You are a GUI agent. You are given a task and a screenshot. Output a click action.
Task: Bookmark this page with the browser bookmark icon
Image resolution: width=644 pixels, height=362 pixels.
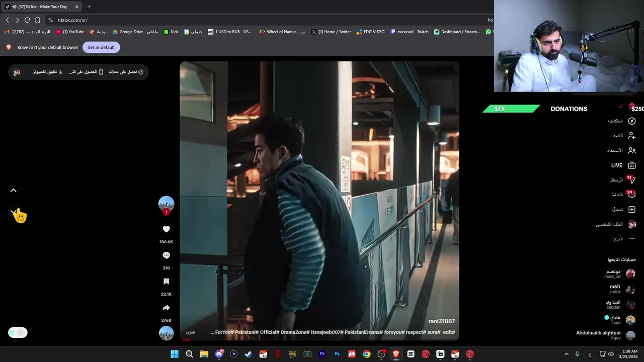click(x=37, y=20)
